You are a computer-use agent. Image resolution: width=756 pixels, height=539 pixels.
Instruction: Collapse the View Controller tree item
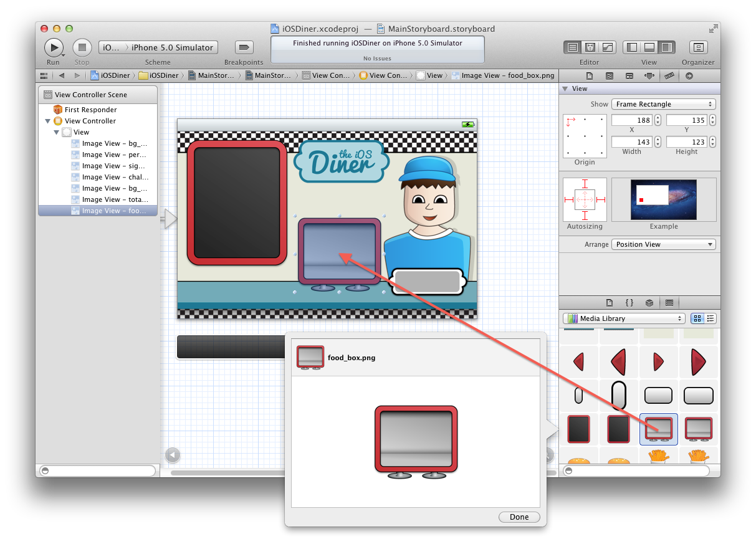pyautogui.click(x=47, y=121)
